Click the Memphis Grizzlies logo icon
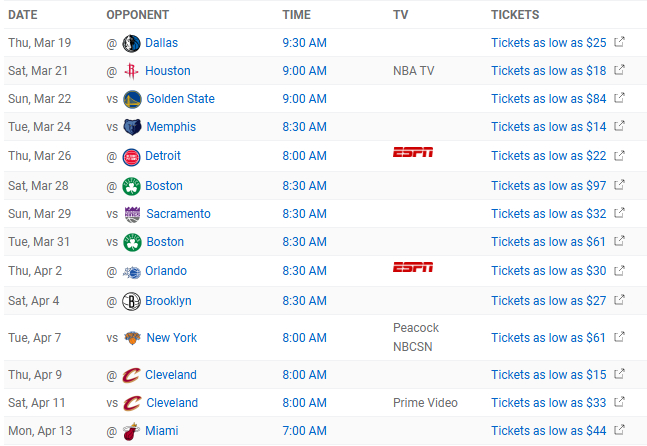Screen dimensions: 647x446 [132, 127]
